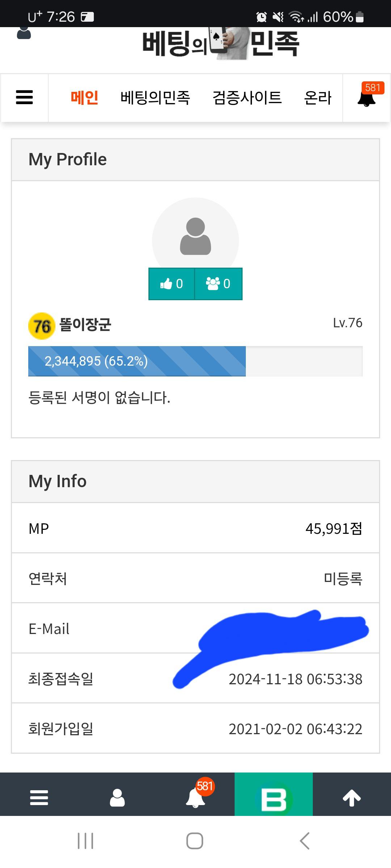Tap the notification bell with 581 badge at top
Viewport: 391px width, 868px height.
tap(366, 98)
